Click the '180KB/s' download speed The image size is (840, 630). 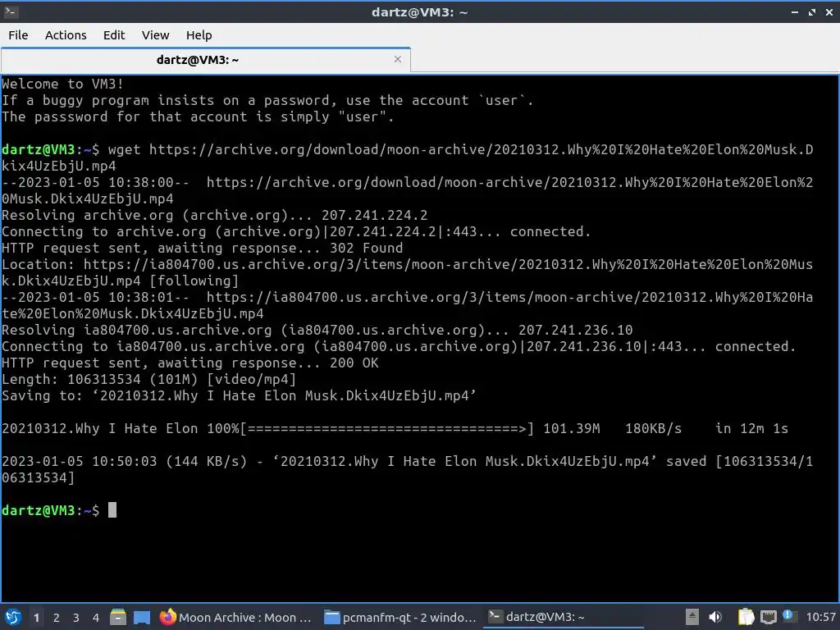[x=653, y=428]
